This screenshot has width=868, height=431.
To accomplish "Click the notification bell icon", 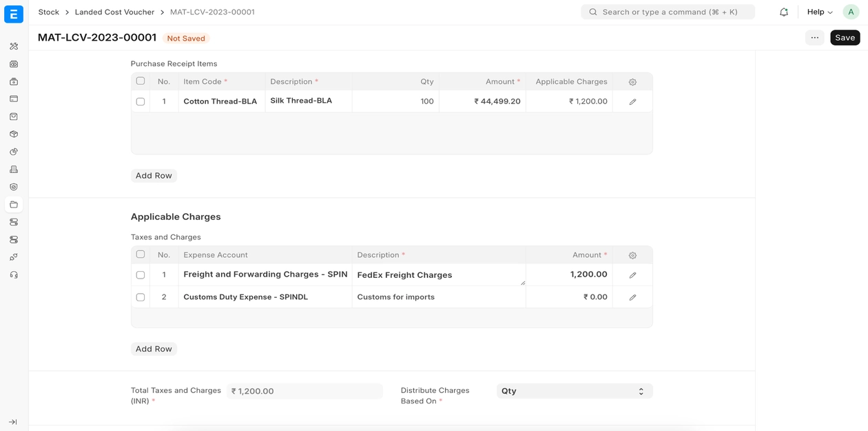I will pos(784,12).
